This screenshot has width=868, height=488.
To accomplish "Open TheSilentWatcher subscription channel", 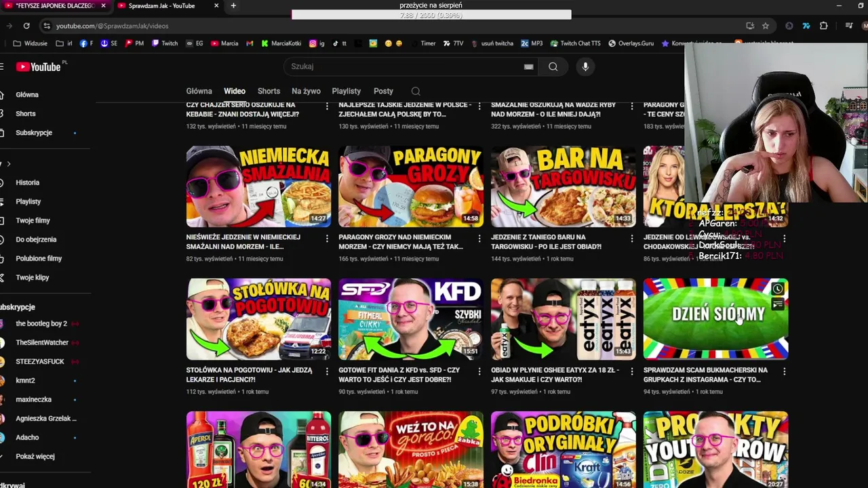I will [42, 342].
